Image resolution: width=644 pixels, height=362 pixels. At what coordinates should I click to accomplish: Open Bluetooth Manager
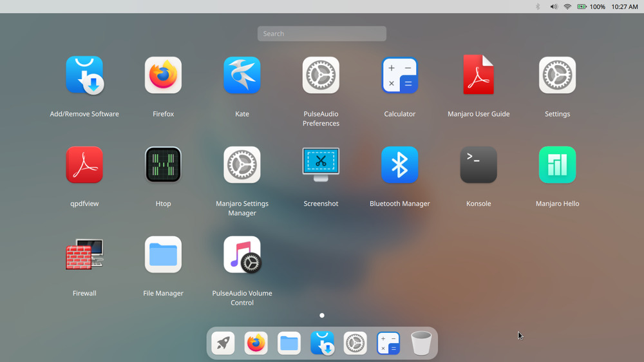[400, 165]
